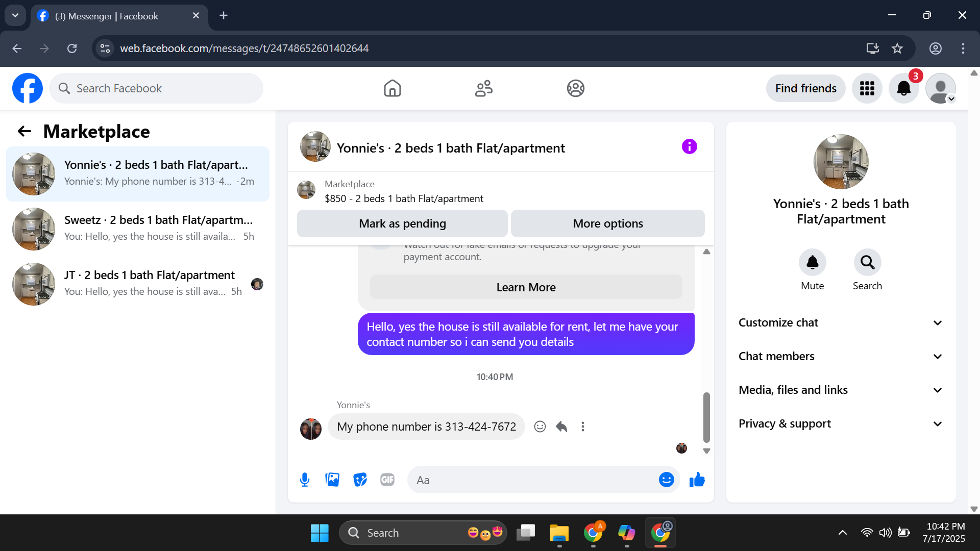Open Chrome profile icon
Screen dimensions: 980x551
(936, 48)
